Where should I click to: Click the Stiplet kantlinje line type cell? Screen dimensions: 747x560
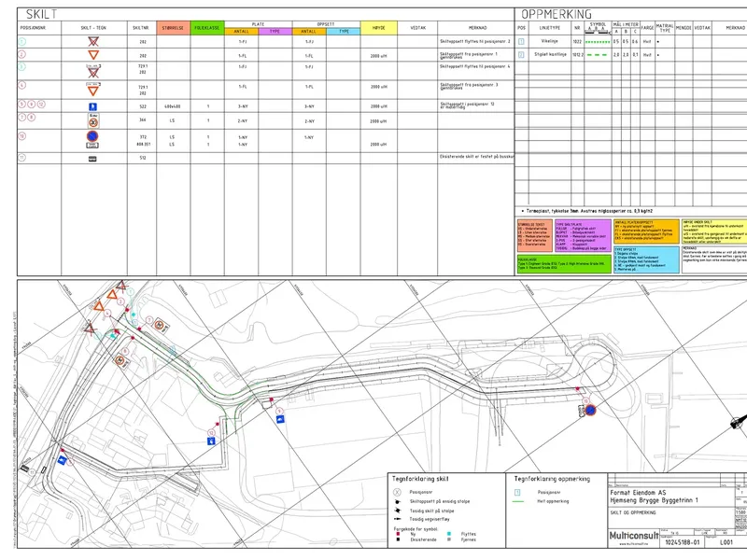click(x=550, y=55)
